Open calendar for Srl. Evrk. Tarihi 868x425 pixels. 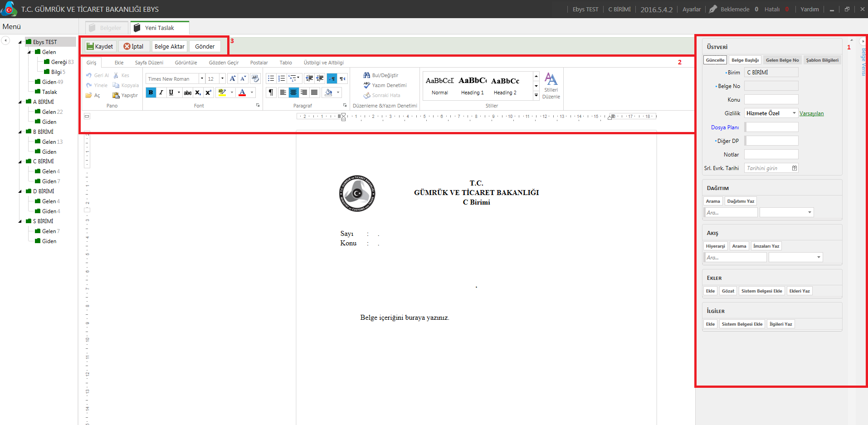795,168
